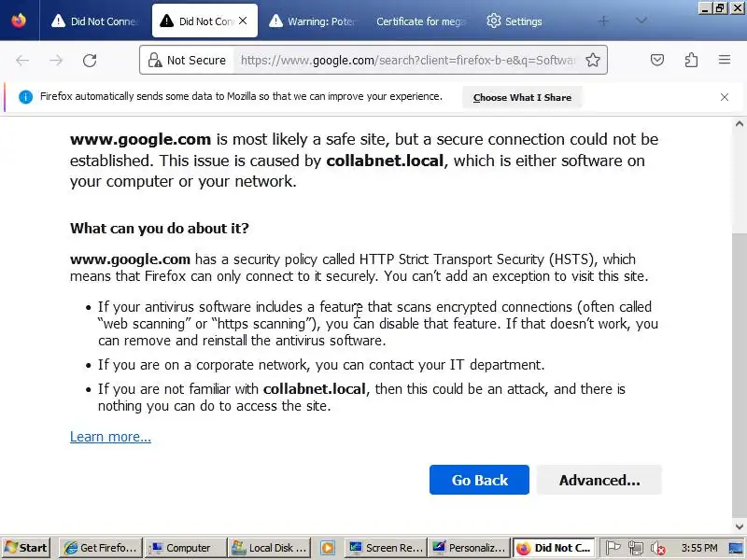Image resolution: width=747 pixels, height=560 pixels.
Task: Click the page scrollbar up arrow
Action: pyautogui.click(x=739, y=124)
